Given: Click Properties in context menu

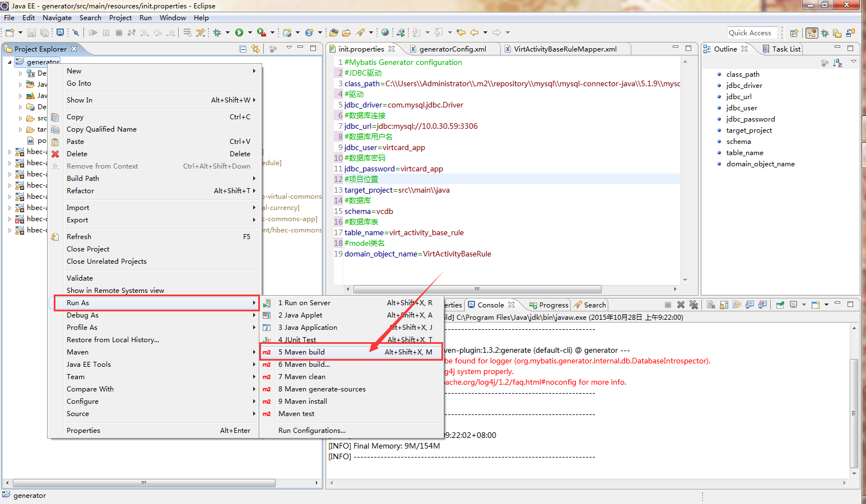Looking at the screenshot, I should click(155, 431).
